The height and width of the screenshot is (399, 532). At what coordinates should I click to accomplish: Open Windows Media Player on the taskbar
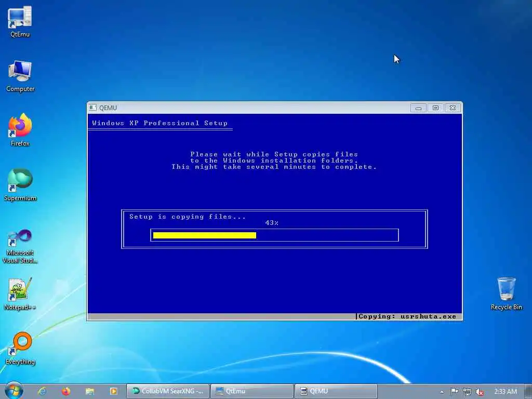coord(113,391)
